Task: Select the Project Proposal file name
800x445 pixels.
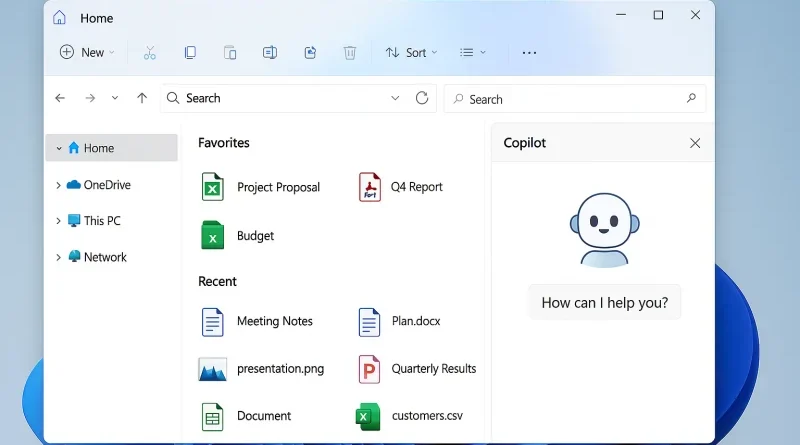Action: coord(279,187)
